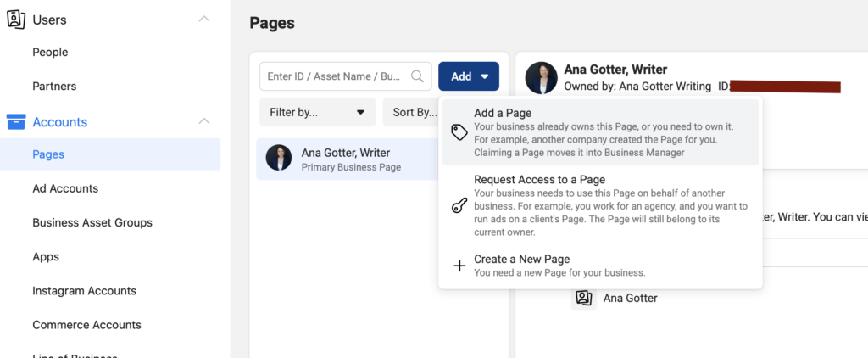Click the search magnifier icon
This screenshot has width=868, height=358.
tap(417, 76)
